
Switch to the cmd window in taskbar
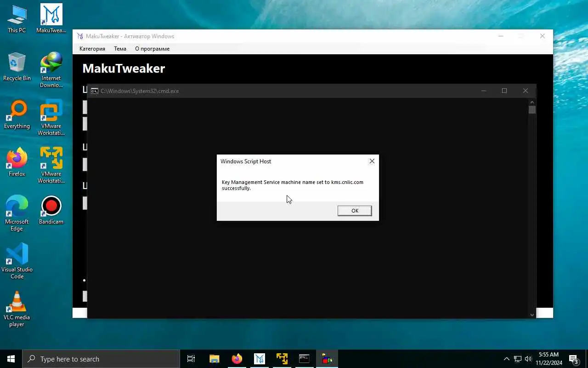click(x=304, y=359)
